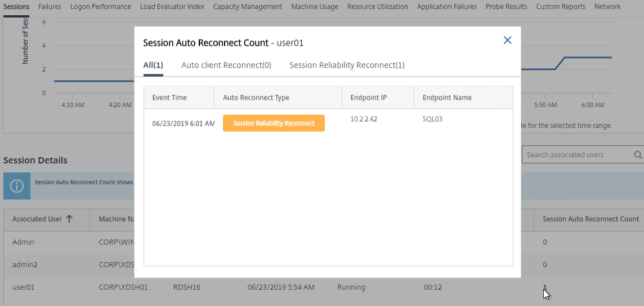Click the Session Reliability Reconnect badge

pyautogui.click(x=274, y=123)
